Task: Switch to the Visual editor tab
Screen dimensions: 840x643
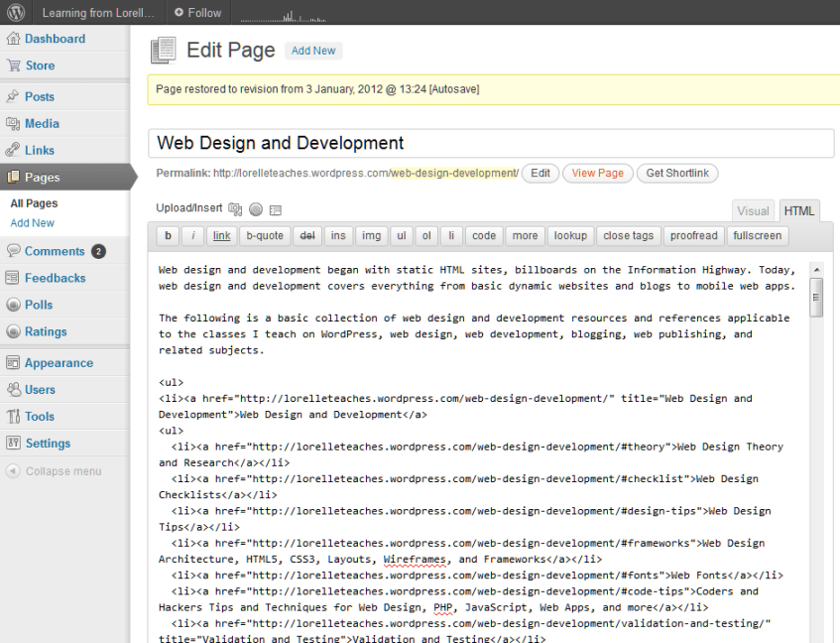Action: pyautogui.click(x=753, y=210)
